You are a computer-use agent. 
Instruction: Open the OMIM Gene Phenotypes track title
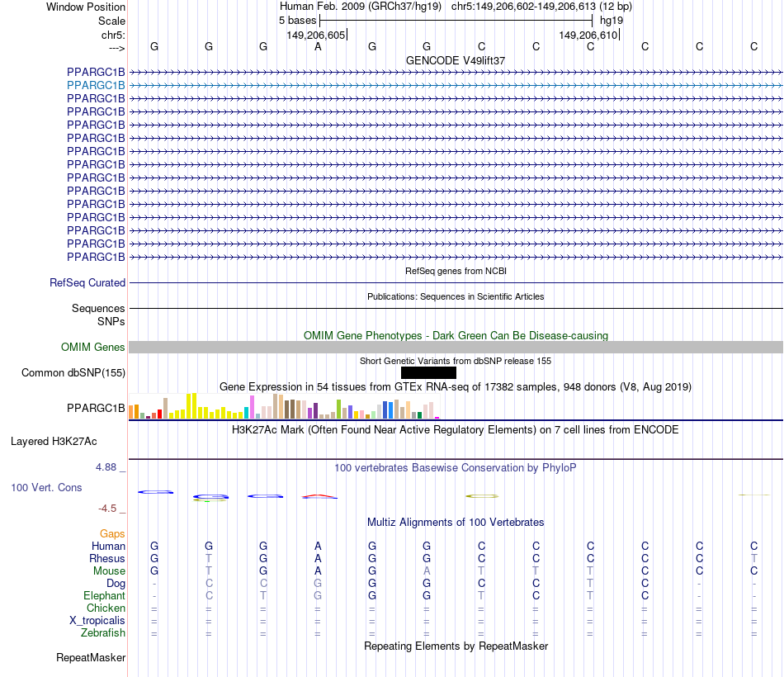tap(456, 336)
